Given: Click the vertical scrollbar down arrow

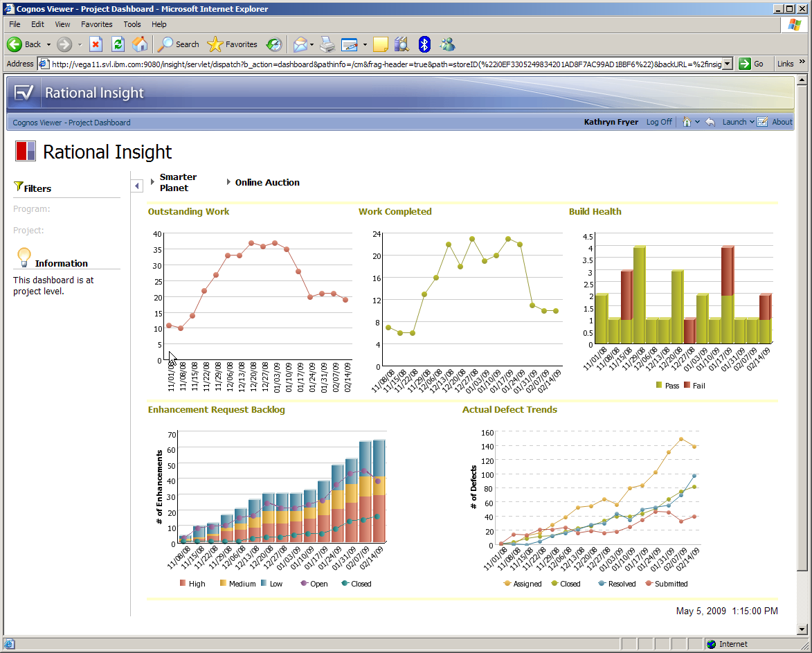Looking at the screenshot, I should (x=802, y=629).
